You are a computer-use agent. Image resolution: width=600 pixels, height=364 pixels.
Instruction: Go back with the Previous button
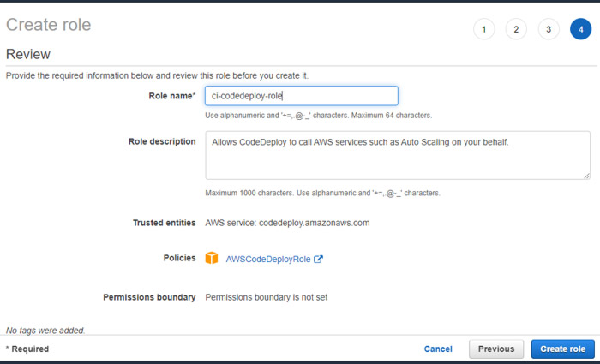pyautogui.click(x=496, y=349)
